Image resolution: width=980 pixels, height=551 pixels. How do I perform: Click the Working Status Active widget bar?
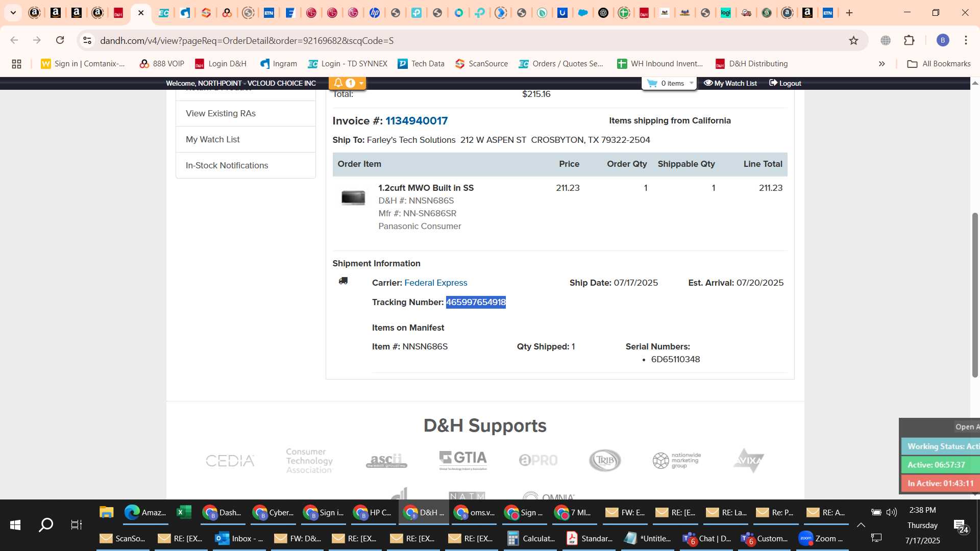point(940,446)
